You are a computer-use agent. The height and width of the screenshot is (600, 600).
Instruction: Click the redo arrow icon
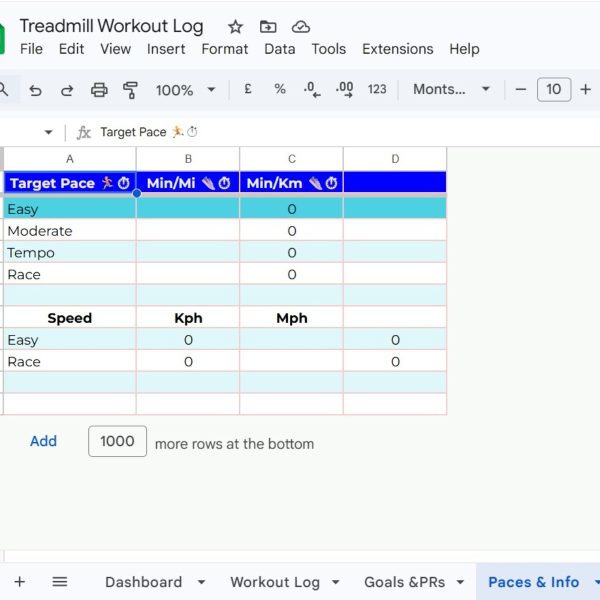click(67, 90)
